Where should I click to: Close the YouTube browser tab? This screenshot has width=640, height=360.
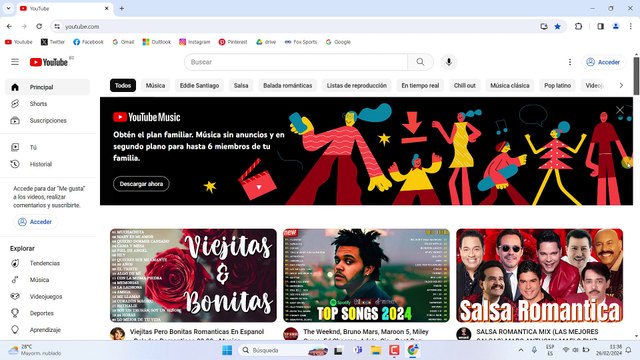(107, 9)
